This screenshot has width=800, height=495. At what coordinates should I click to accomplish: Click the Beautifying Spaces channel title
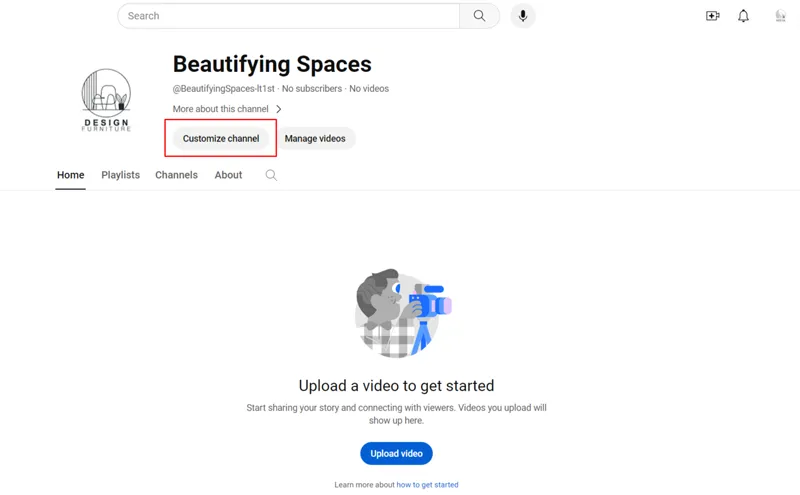tap(272, 64)
